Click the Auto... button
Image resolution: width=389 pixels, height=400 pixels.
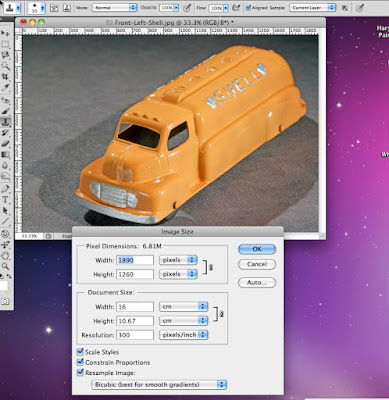[257, 282]
